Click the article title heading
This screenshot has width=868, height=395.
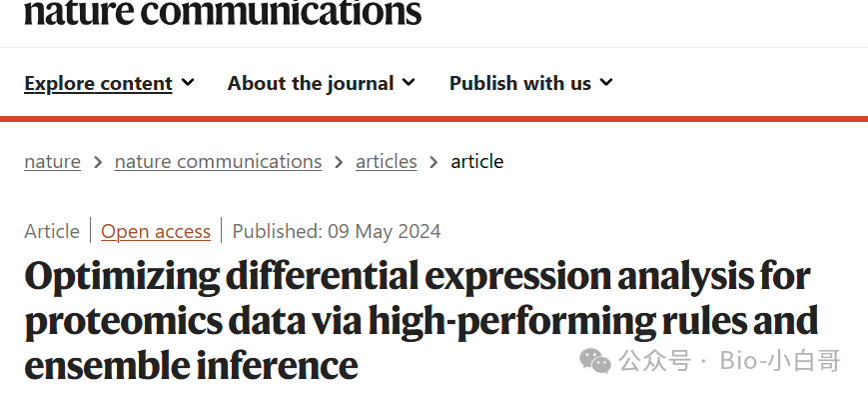pyautogui.click(x=422, y=320)
